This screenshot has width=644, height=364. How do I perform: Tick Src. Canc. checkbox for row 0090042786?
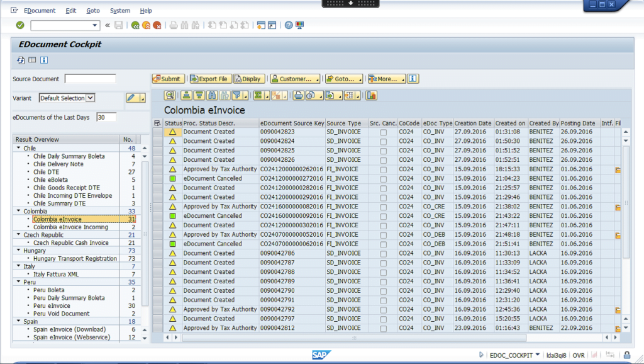pos(383,254)
